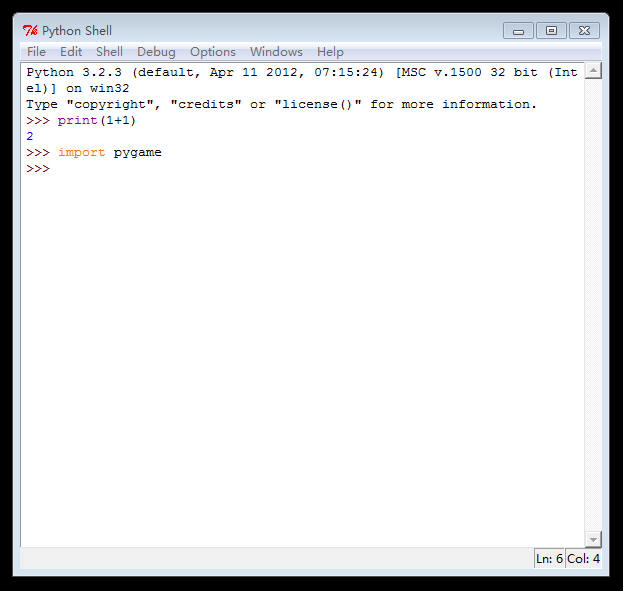Click the Tk feather icon in title bar
The height and width of the screenshot is (591, 623).
coord(30,31)
